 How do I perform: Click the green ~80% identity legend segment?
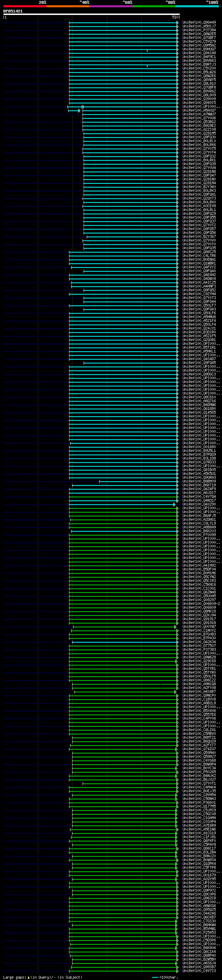click(154, 6)
